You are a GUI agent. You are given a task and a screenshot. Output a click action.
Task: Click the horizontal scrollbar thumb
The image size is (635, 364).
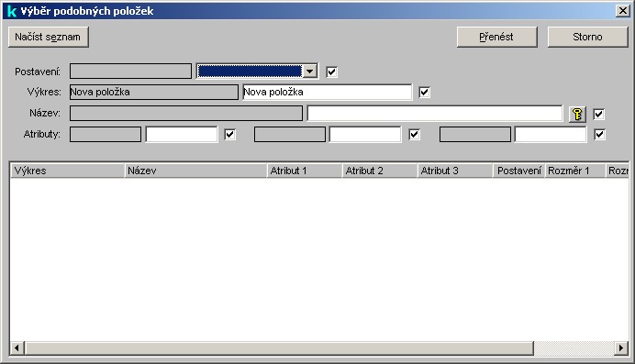279,347
